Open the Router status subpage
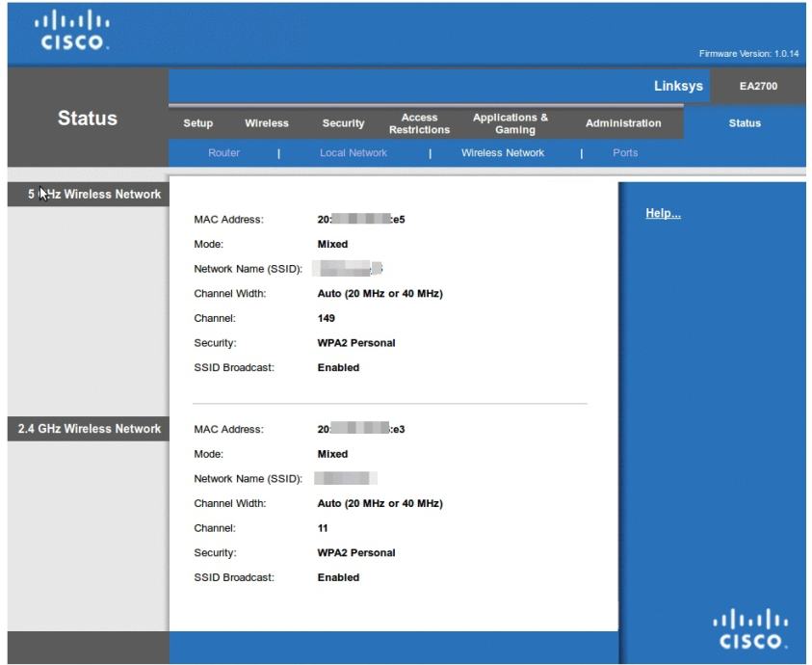Screen dimensions: 812x665 pyautogui.click(x=223, y=151)
